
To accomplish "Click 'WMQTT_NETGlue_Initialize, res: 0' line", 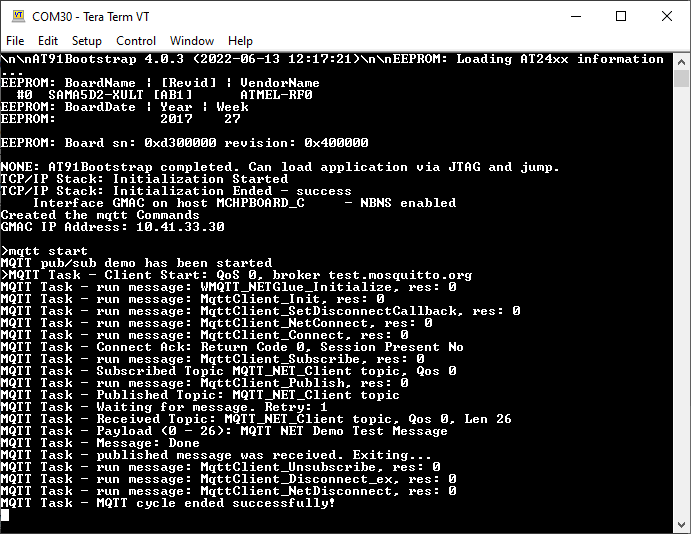I will click(x=229, y=287).
